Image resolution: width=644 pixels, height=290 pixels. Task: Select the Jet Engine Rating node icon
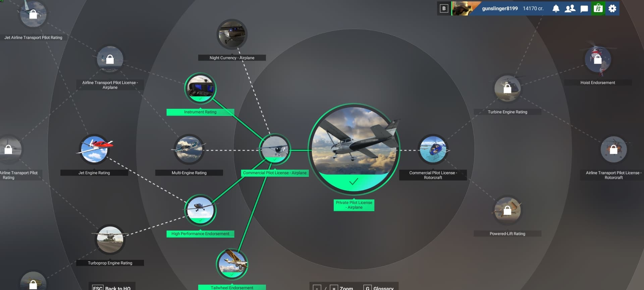[x=94, y=149]
